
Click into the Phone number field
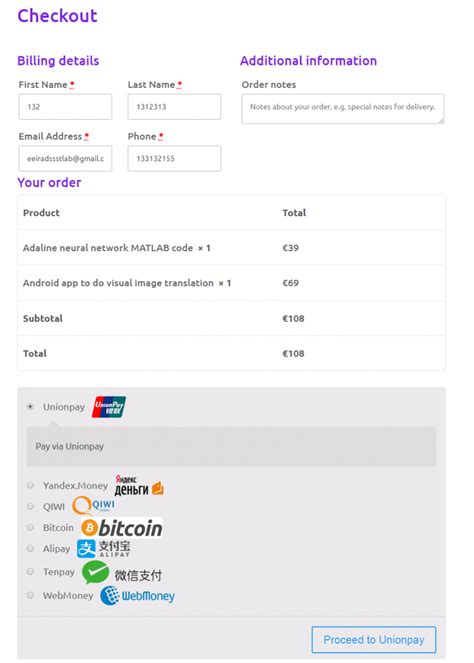click(x=174, y=159)
